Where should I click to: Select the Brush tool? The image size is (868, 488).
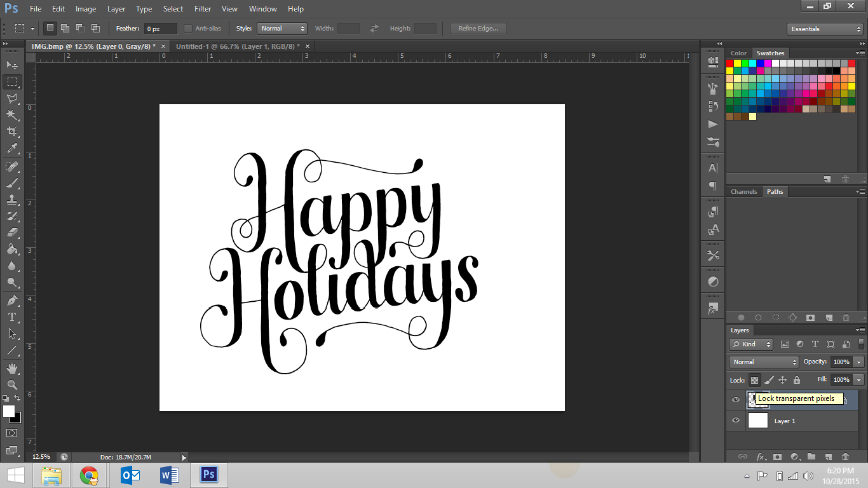12,183
